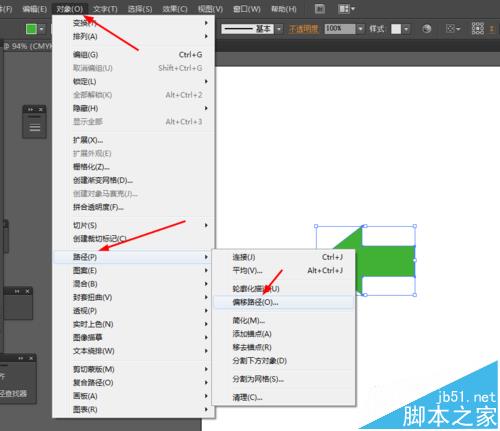Expand the 图像描摹 submenu
This screenshot has height=431, width=500.
click(133, 337)
